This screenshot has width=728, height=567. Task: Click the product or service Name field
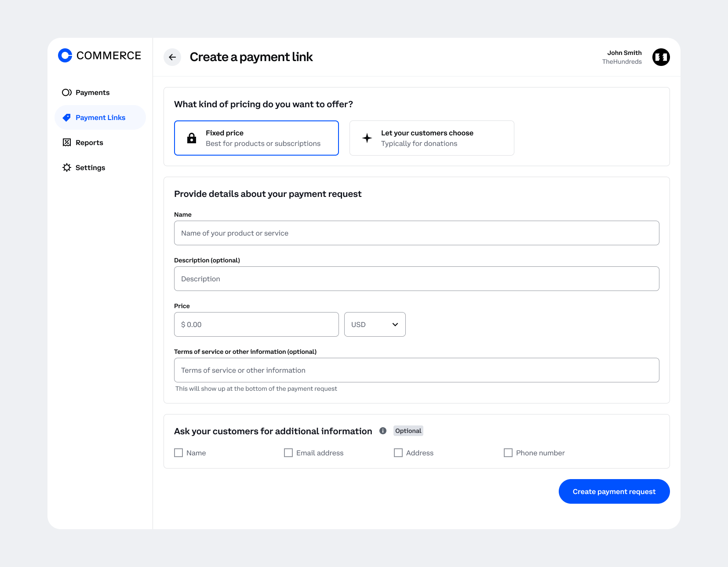(x=416, y=233)
